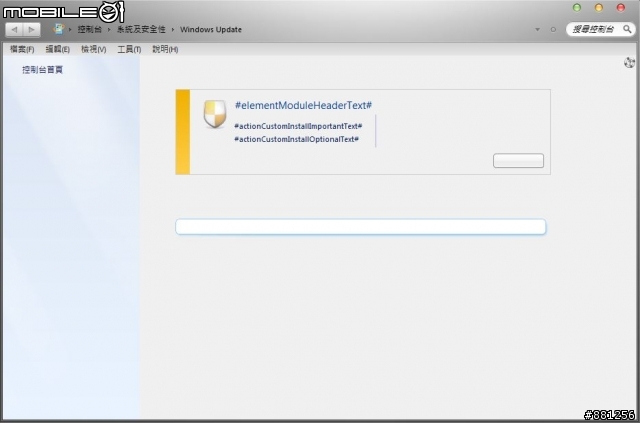
Task: Go back with the left arrow button
Action: tap(14, 29)
